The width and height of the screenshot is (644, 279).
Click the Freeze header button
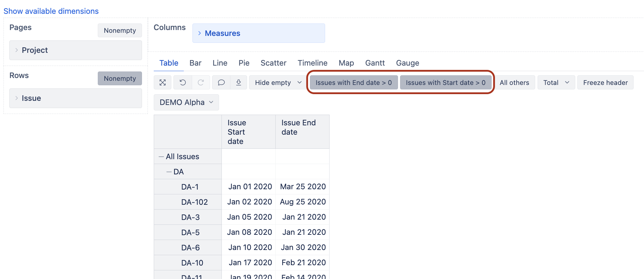605,83
